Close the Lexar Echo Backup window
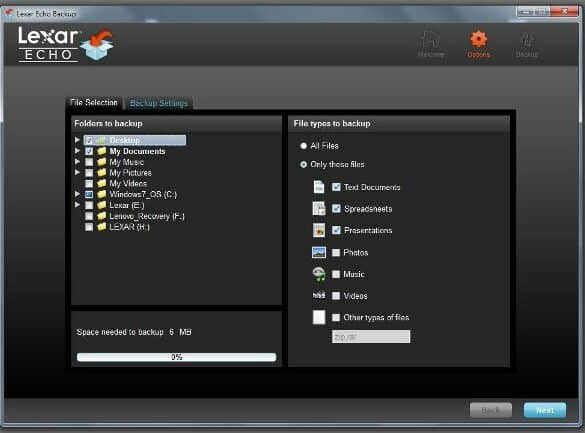Screen dimensions: 585x433 tap(565, 12)
